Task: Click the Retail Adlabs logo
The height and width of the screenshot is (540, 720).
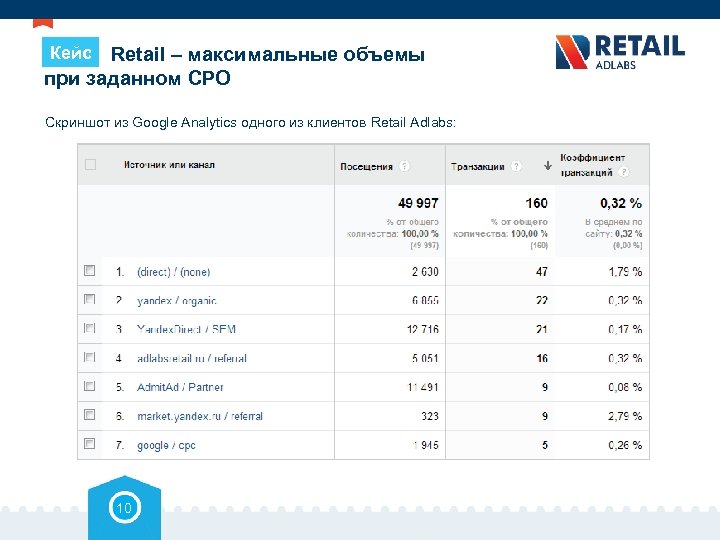Action: click(620, 52)
